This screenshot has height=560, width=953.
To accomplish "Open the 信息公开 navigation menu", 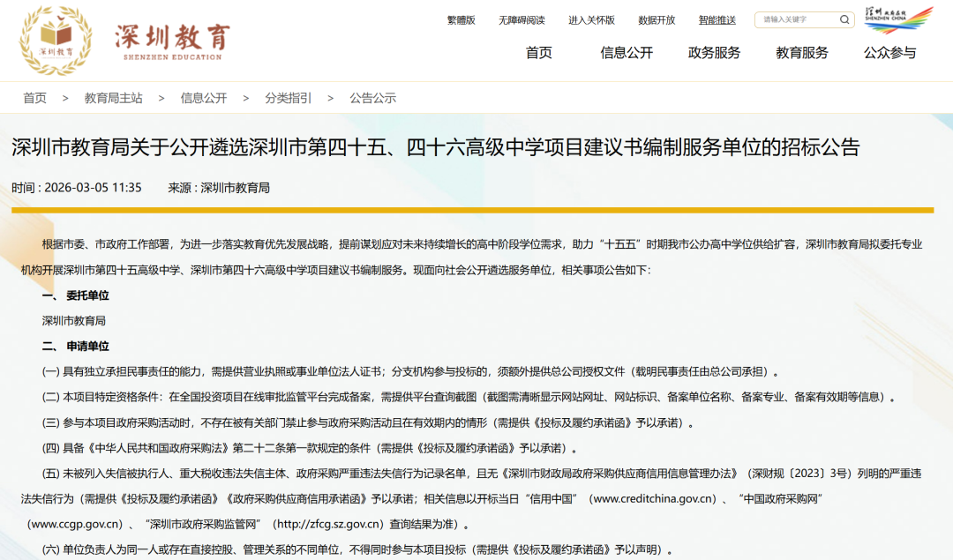I will (x=627, y=53).
